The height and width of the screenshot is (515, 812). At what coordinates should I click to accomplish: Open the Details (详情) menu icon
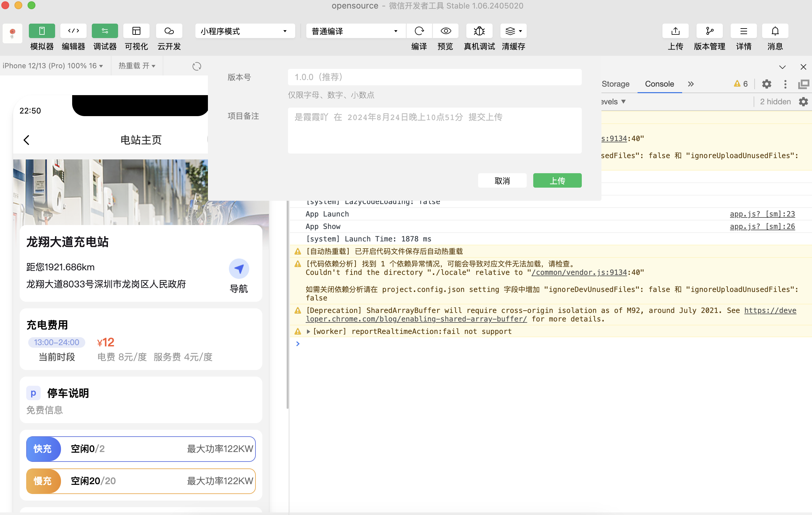coord(743,31)
